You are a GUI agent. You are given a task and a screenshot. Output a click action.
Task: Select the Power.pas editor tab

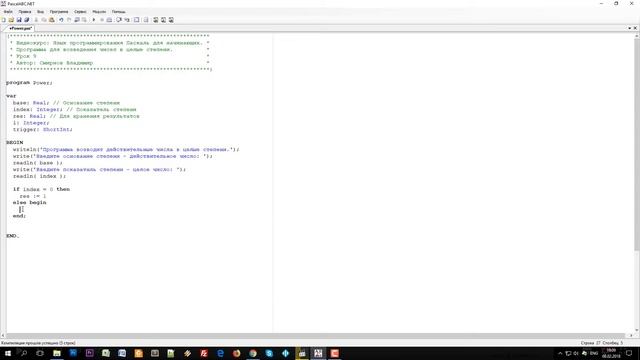(x=20, y=29)
